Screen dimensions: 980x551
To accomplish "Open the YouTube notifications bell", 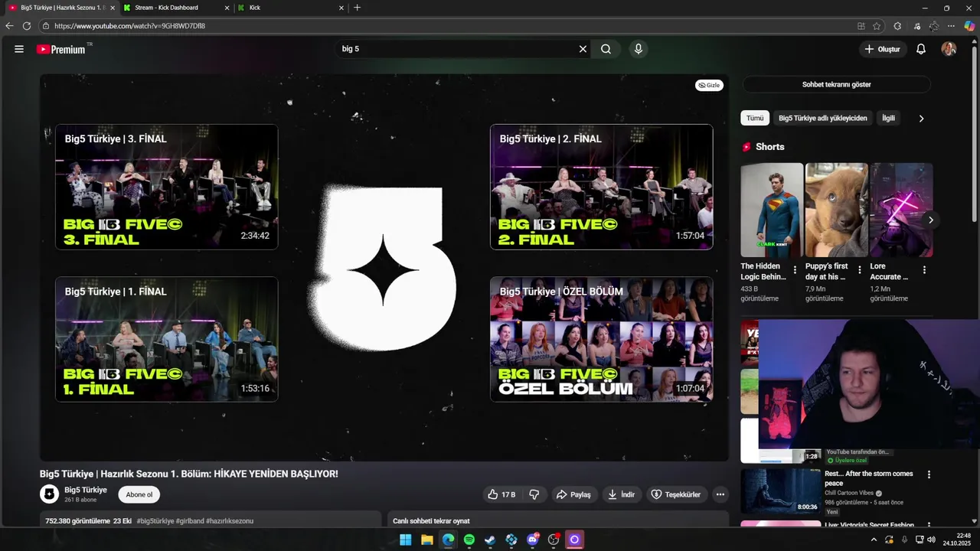I will coord(921,49).
